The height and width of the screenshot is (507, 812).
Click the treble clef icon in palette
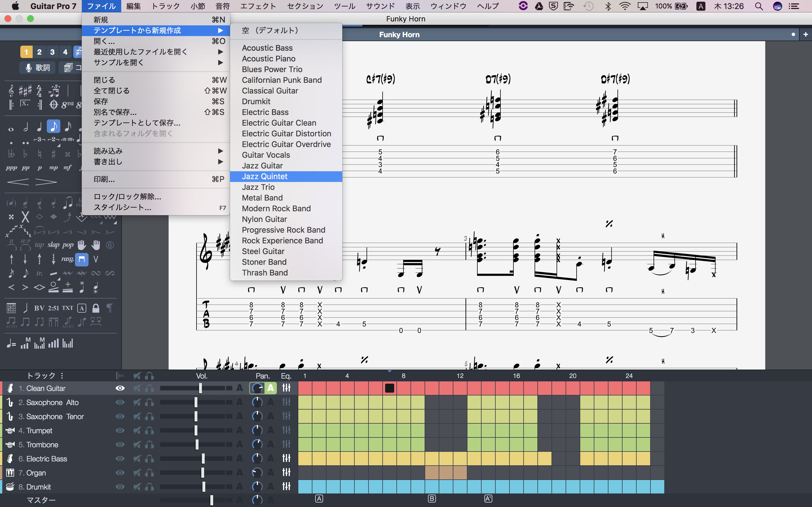(x=11, y=90)
